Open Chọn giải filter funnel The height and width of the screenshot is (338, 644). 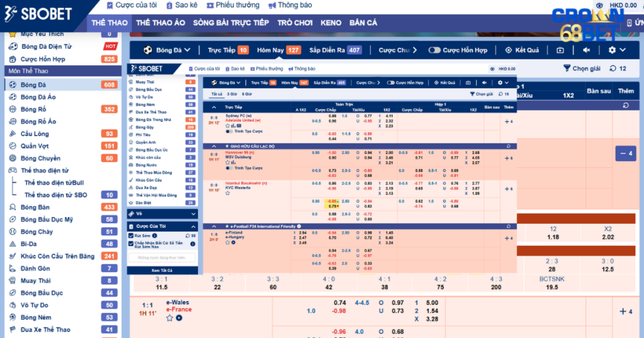(568, 68)
